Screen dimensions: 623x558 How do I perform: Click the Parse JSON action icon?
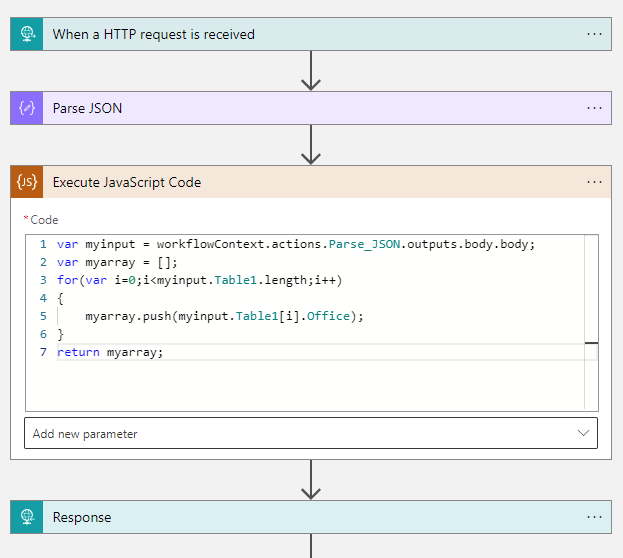(x=27, y=108)
